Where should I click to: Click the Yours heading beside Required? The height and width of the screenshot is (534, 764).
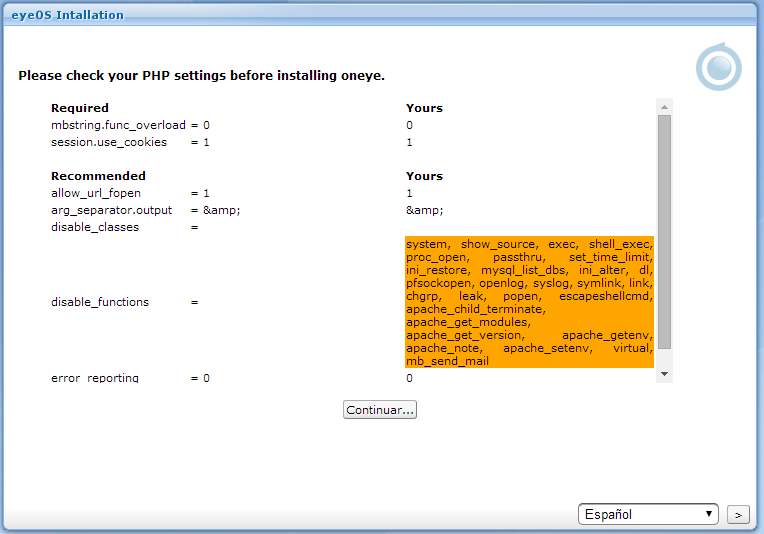click(x=424, y=108)
